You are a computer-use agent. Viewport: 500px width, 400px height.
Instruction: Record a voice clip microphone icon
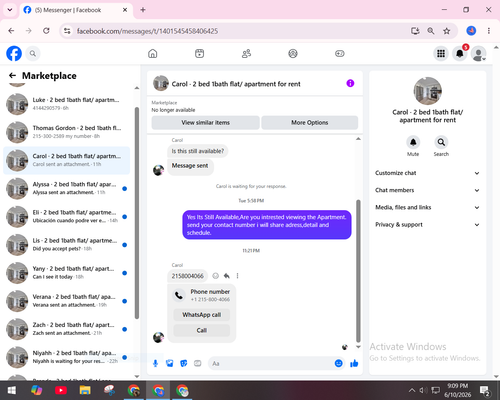tap(155, 363)
